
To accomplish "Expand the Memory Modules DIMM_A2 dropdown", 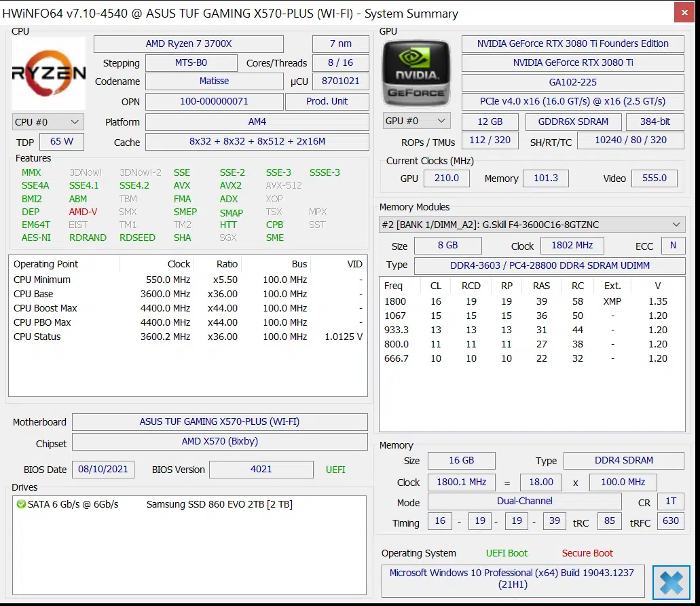I will pyautogui.click(x=532, y=225).
